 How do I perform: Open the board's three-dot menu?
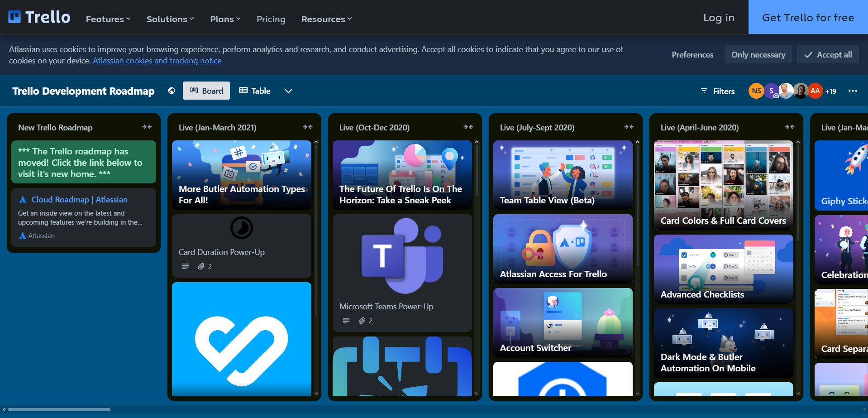[853, 91]
